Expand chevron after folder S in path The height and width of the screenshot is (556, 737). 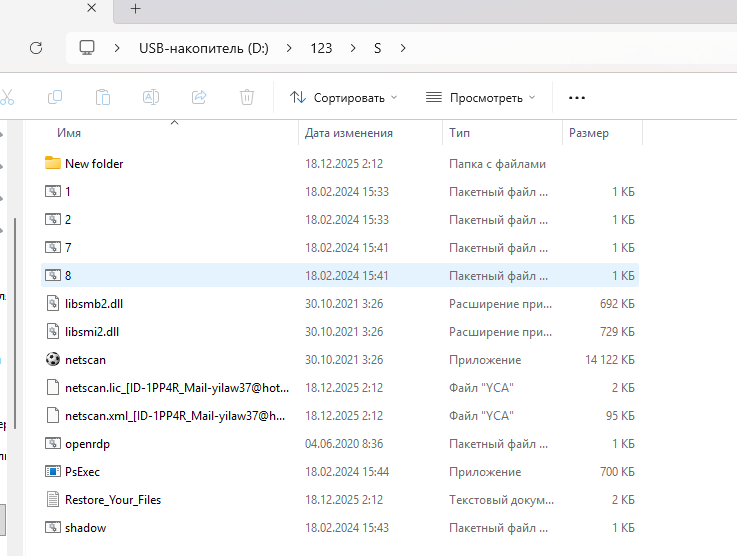pyautogui.click(x=403, y=48)
